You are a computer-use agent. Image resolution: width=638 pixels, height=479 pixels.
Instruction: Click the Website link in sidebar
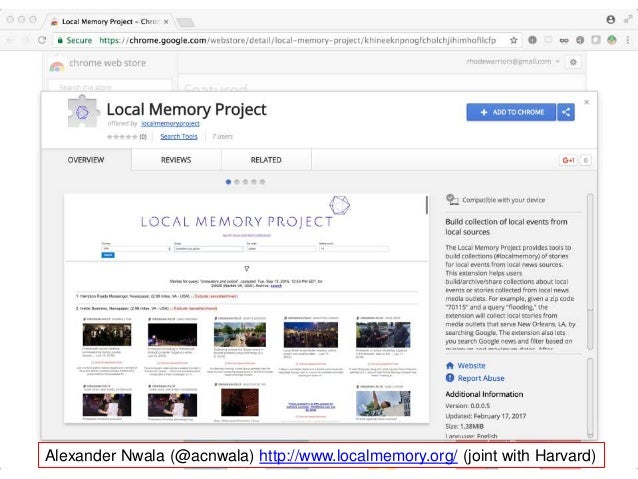471,366
